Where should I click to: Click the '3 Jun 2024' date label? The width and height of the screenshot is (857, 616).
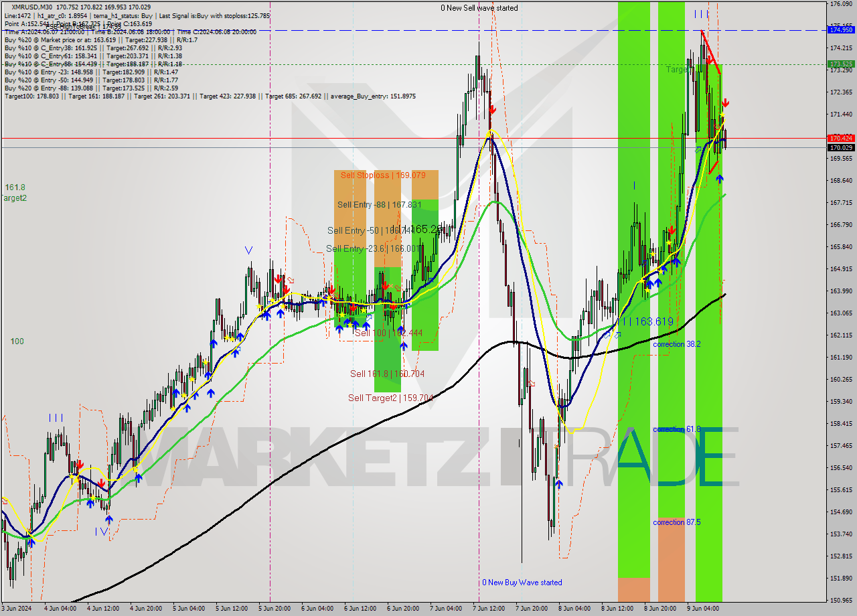[18, 609]
